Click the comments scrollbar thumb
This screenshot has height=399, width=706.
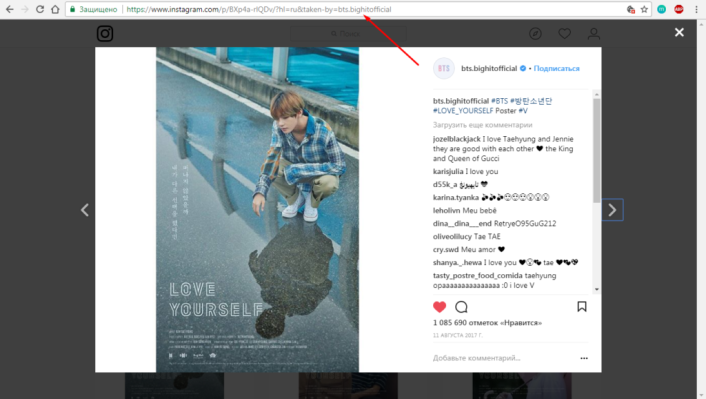[597, 151]
